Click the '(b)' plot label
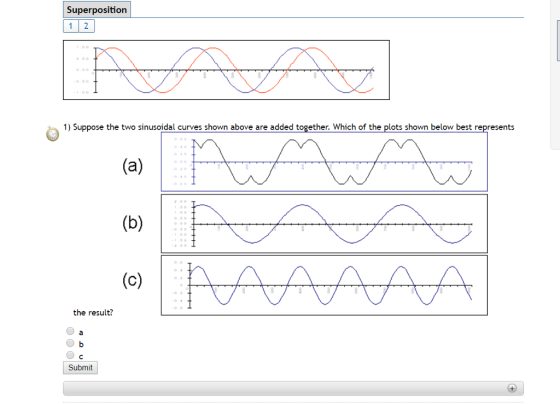560x404 pixels. tap(132, 223)
